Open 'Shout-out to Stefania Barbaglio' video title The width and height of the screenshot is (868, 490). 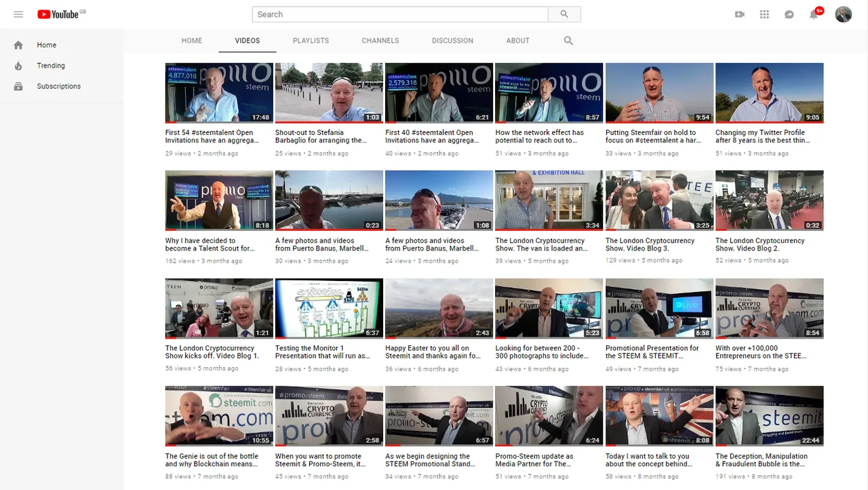321,136
